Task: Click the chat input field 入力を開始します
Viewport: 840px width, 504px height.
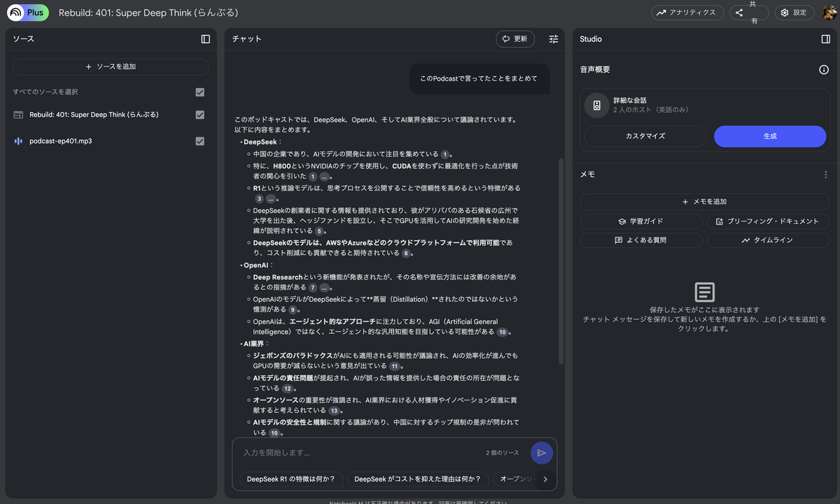Action: [x=360, y=453]
